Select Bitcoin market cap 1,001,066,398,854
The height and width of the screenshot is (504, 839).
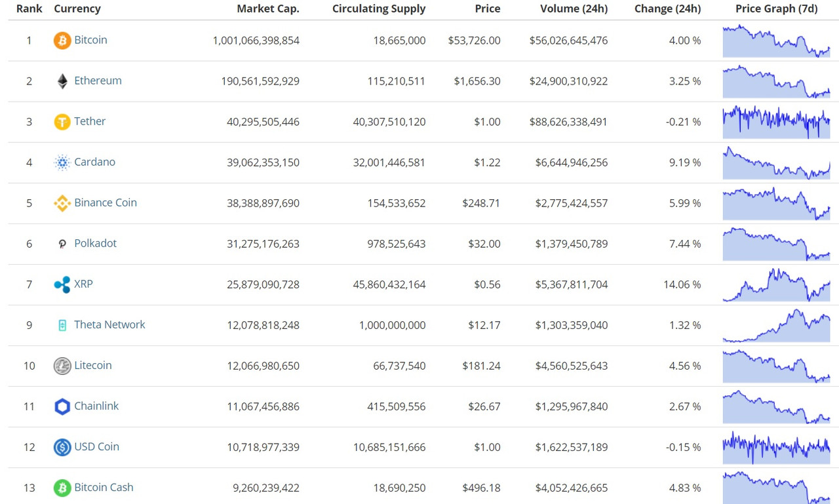[x=256, y=41]
